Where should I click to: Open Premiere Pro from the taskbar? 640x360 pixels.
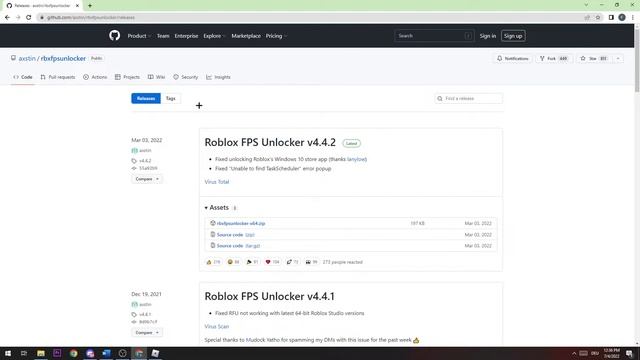tap(57, 353)
